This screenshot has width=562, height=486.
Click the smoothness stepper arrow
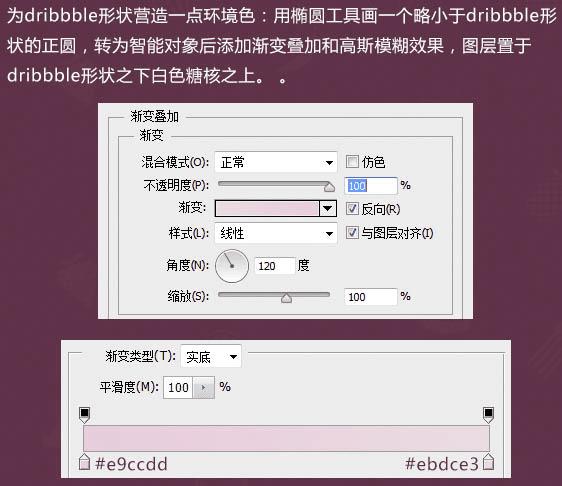[204, 387]
